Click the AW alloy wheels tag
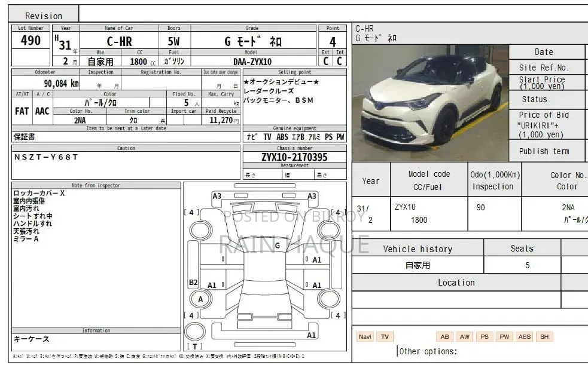Viewport: 588px width, 374px height. point(465,336)
